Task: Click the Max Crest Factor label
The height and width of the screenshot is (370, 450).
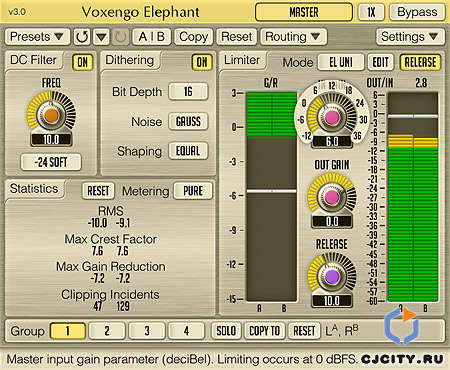Action: pos(111,239)
